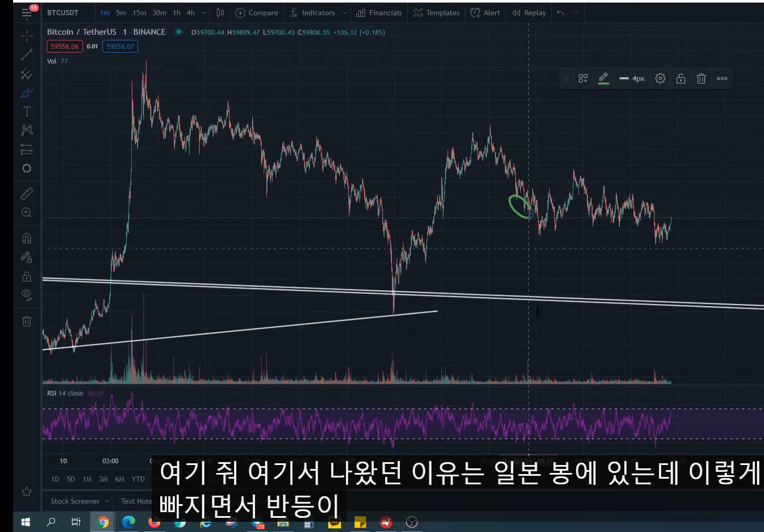Open the Templates menu

point(436,12)
